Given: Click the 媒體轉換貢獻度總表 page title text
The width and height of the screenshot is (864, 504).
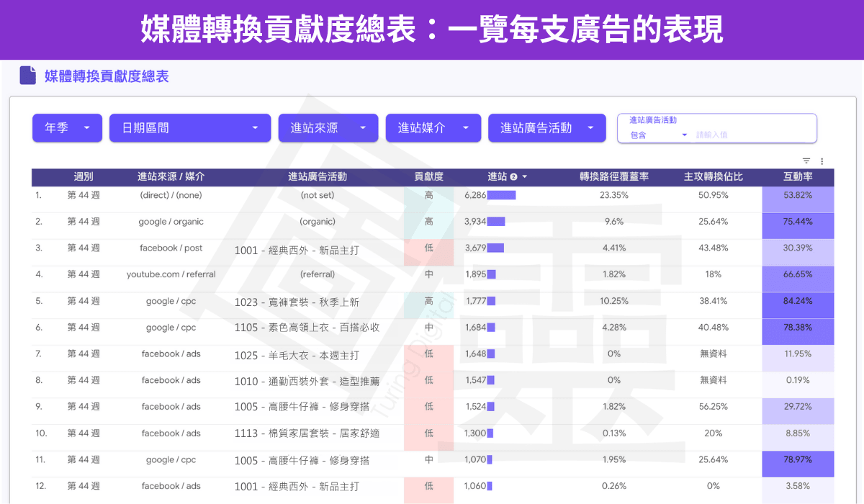Looking at the screenshot, I should [x=107, y=76].
